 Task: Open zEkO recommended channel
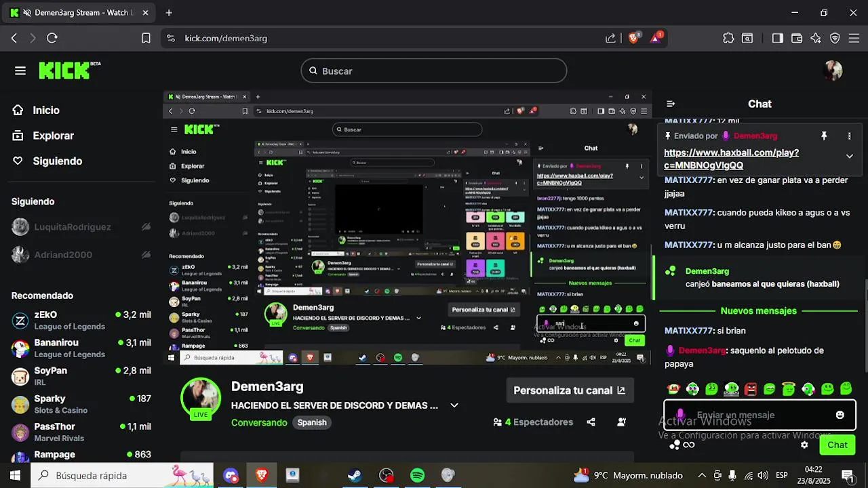click(x=81, y=320)
